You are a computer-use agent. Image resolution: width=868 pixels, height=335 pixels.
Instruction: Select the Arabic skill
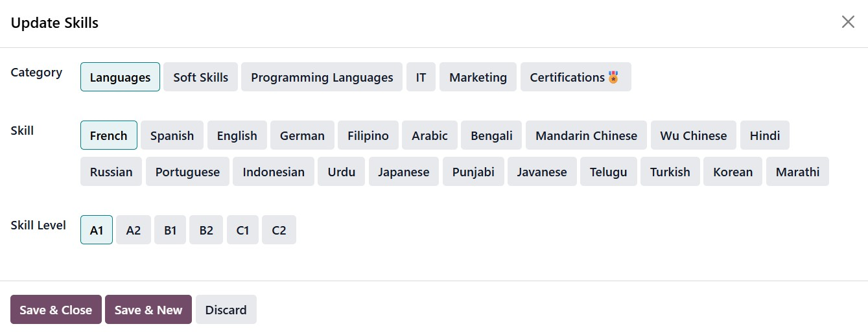pyautogui.click(x=429, y=135)
